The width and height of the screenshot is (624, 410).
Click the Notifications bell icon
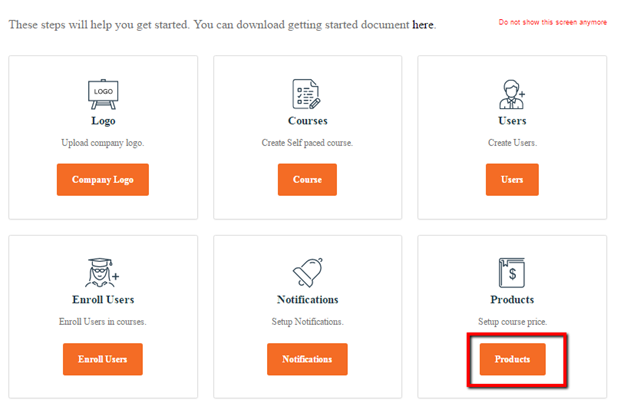(308, 273)
